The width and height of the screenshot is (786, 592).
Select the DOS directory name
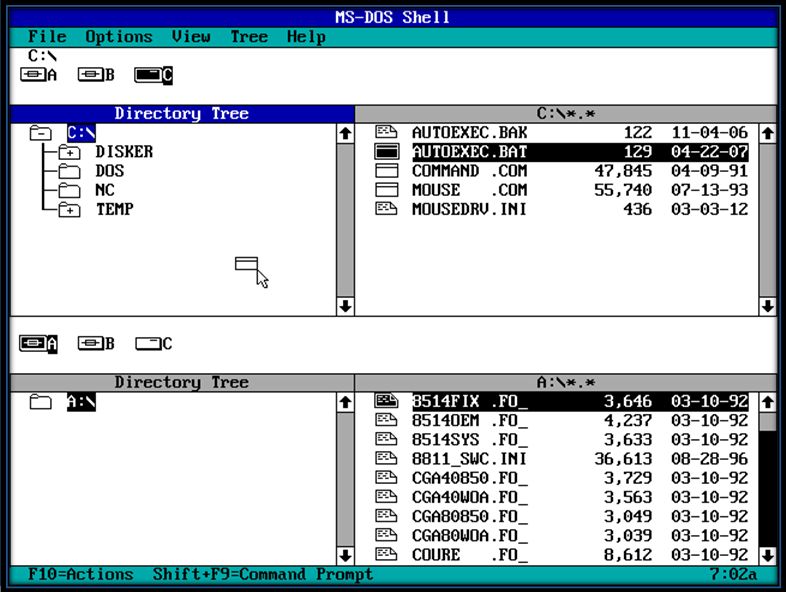110,171
